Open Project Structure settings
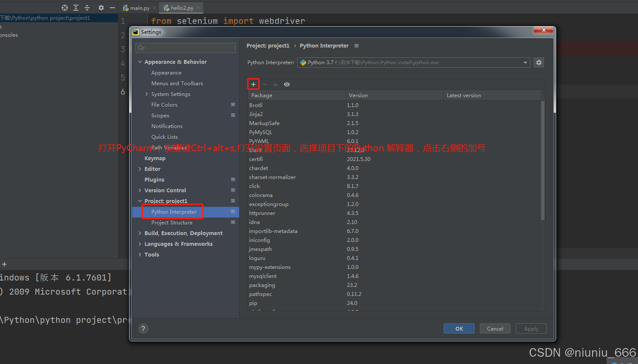Image resolution: width=638 pixels, height=364 pixels. (172, 223)
